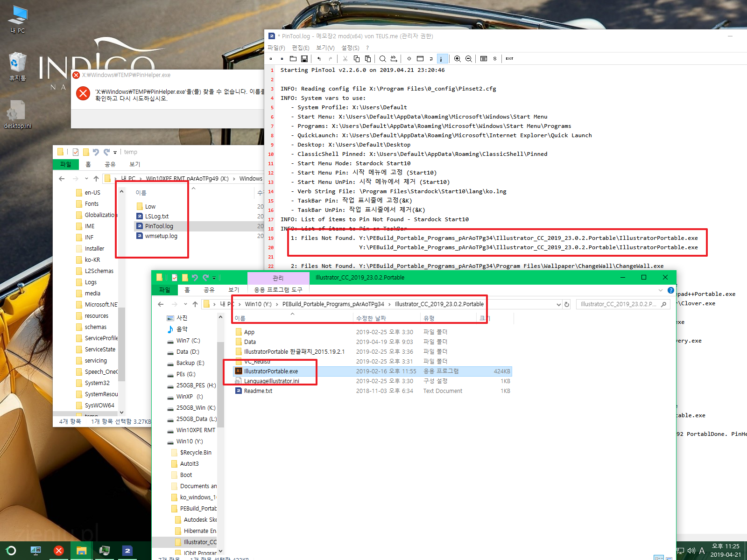Open the 홈 tab in Illustrator explorer ribbon
The image size is (747, 560).
click(x=187, y=290)
